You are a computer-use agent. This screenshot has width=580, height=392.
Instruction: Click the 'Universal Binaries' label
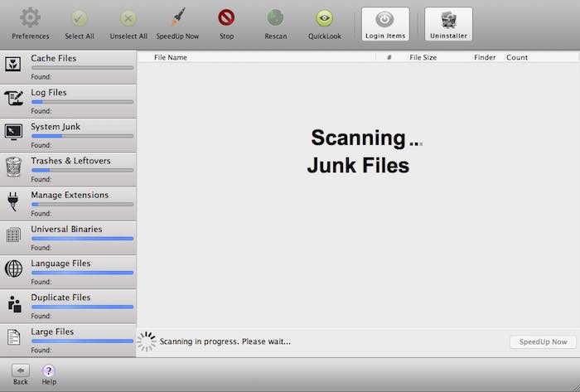[66, 229]
